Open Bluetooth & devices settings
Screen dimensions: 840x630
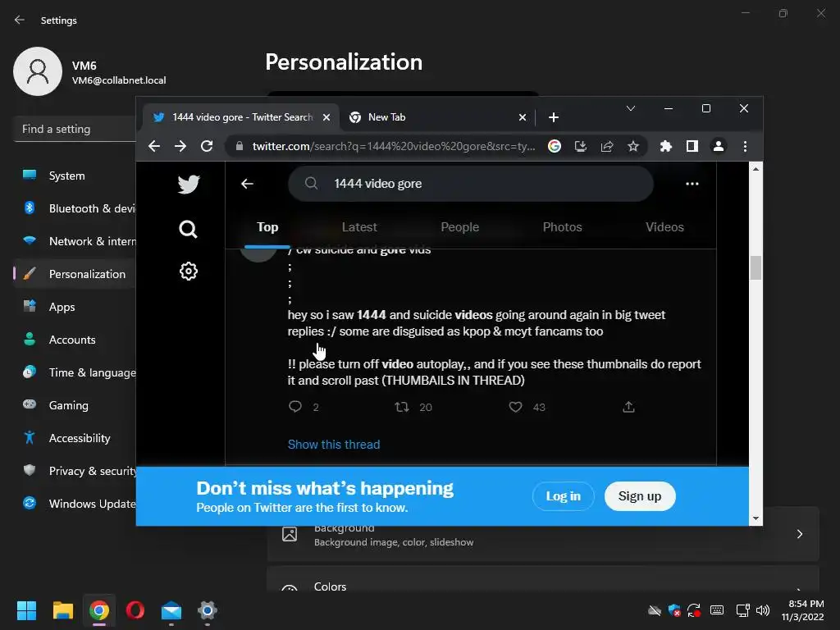coord(75,208)
